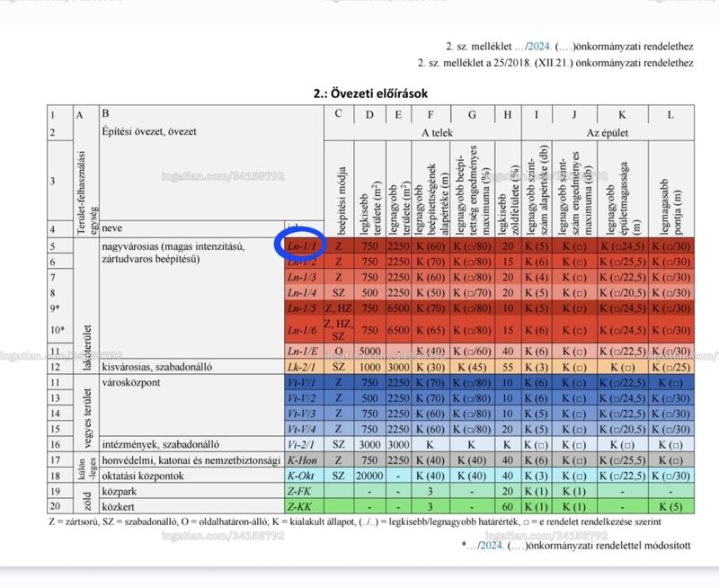
Task: Click the 'Az épület' group header
Action: pos(608,133)
